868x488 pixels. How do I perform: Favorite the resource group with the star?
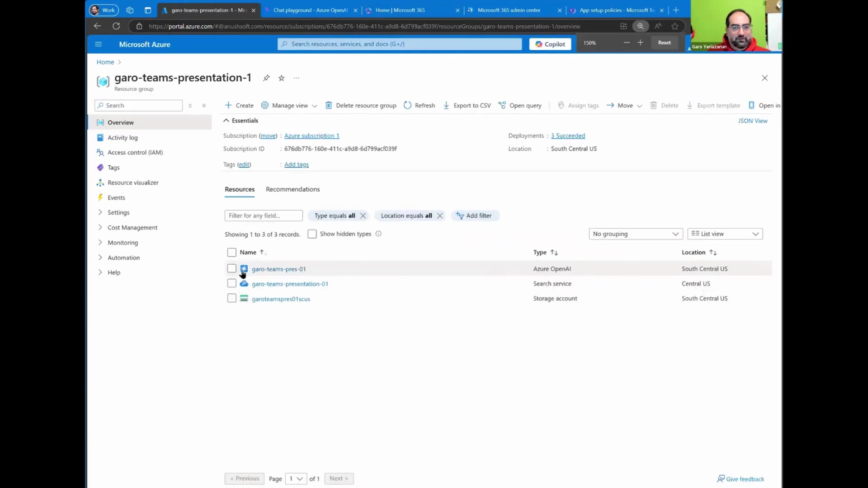[282, 78]
